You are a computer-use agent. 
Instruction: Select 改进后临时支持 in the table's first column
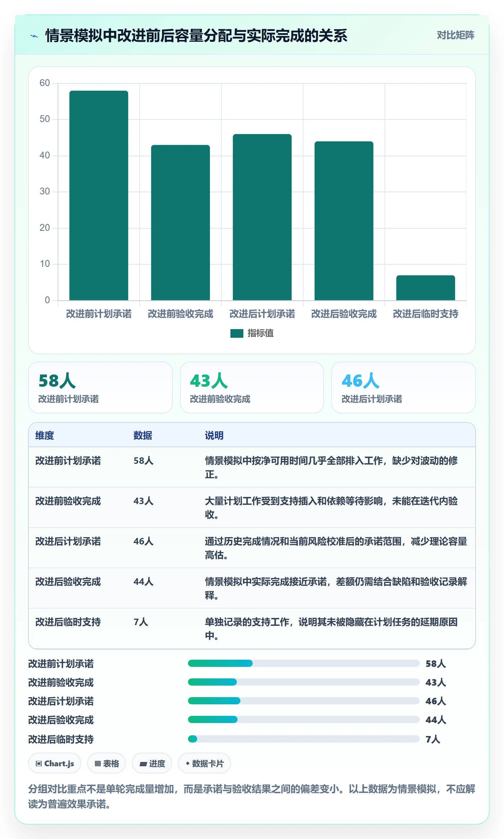(68, 622)
